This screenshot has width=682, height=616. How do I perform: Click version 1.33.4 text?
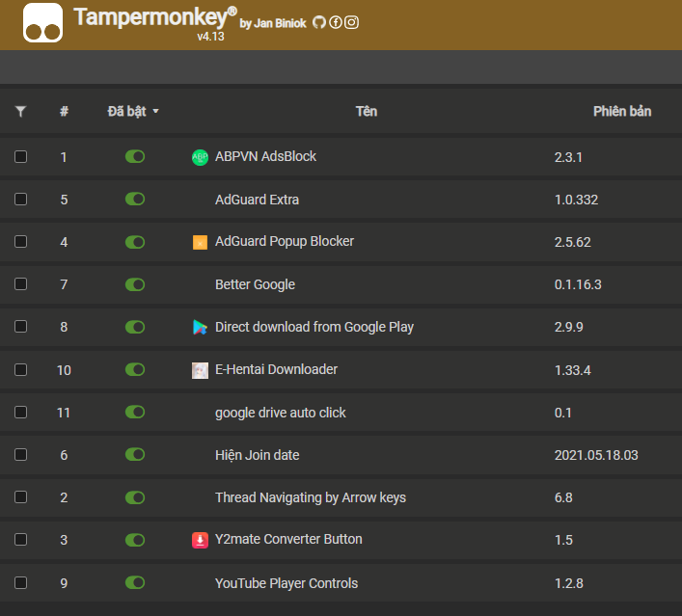572,370
